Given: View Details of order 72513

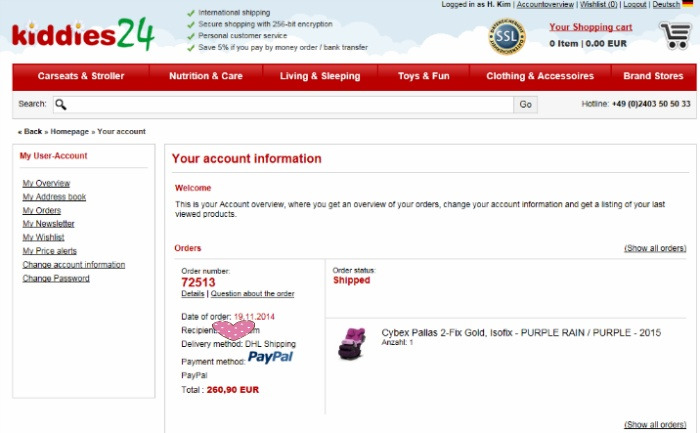Looking at the screenshot, I should [192, 294].
